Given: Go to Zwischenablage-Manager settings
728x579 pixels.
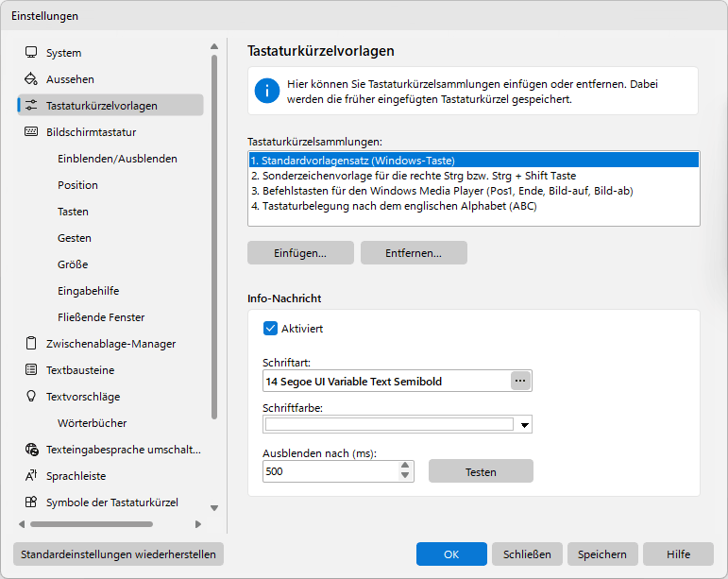Looking at the screenshot, I should (110, 344).
